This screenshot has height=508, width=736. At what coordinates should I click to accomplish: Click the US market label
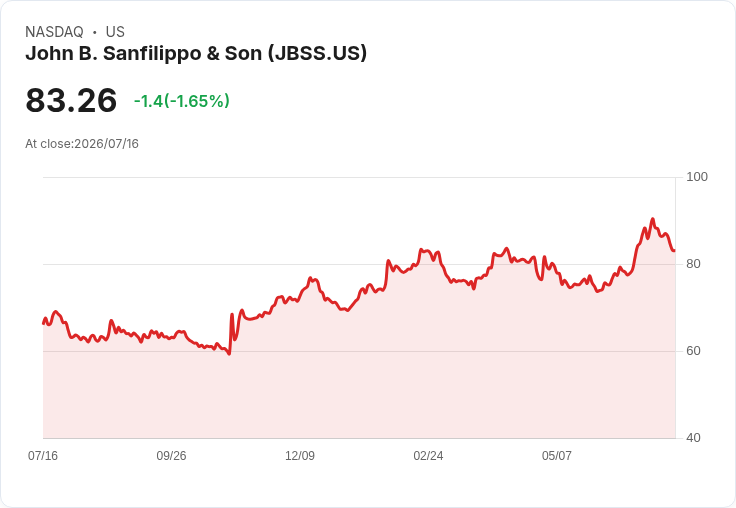(115, 32)
